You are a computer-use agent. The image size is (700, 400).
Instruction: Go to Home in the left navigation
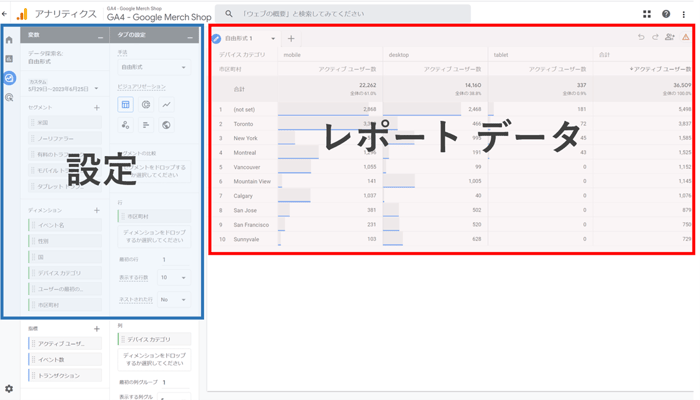click(9, 40)
